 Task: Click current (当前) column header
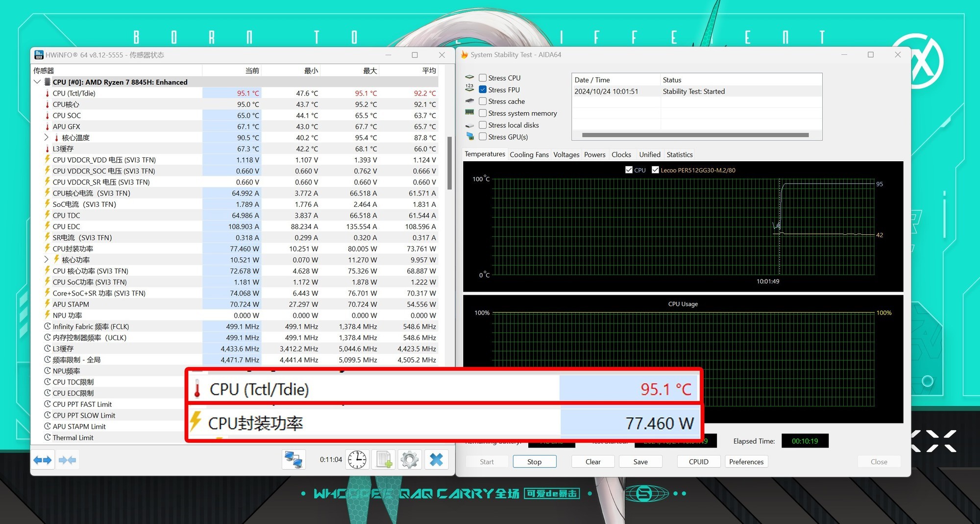click(232, 71)
